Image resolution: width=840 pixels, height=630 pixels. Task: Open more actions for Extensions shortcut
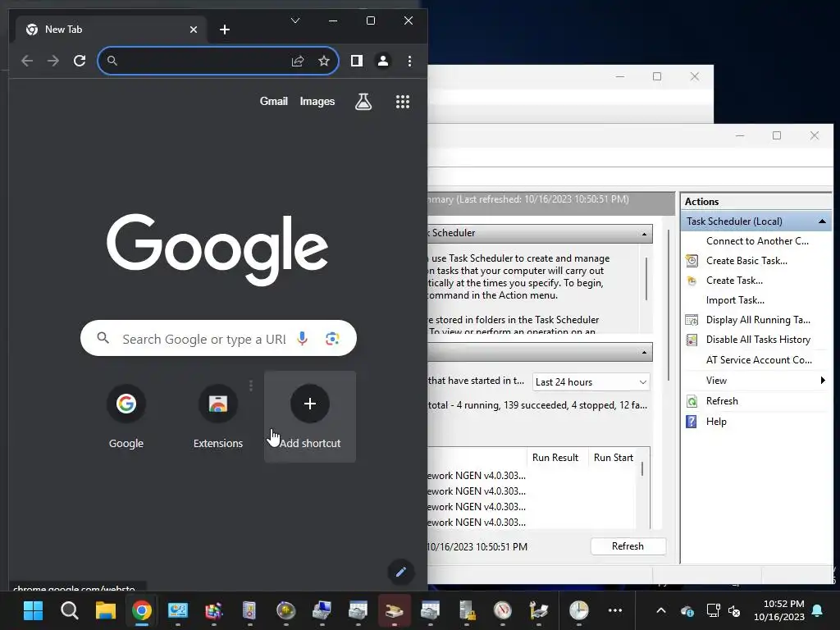(251, 386)
